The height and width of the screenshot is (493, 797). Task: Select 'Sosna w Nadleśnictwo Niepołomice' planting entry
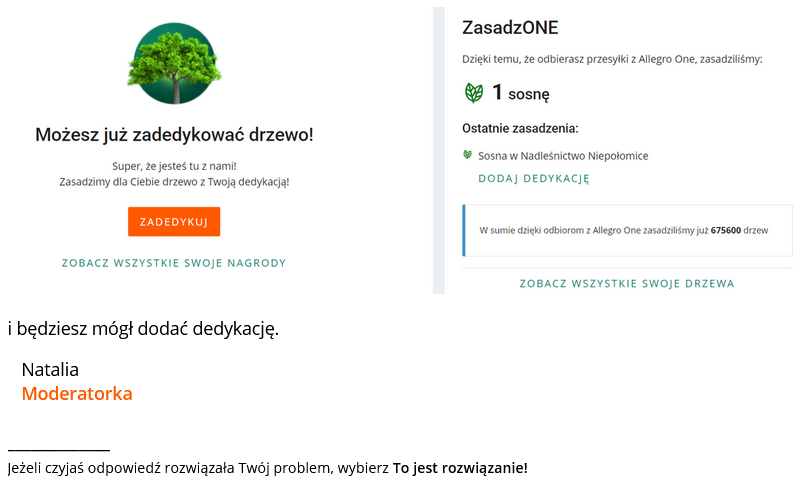(x=563, y=156)
